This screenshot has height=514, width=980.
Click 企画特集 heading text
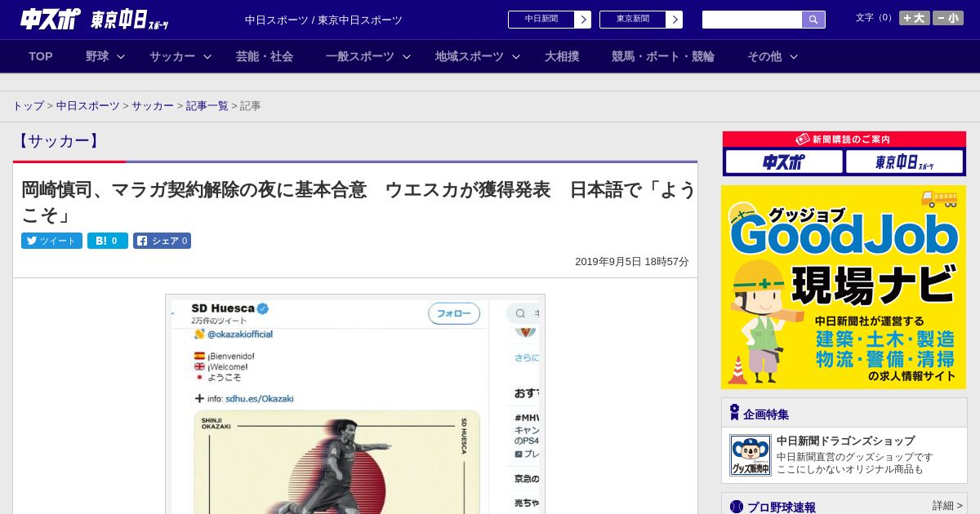point(766,414)
